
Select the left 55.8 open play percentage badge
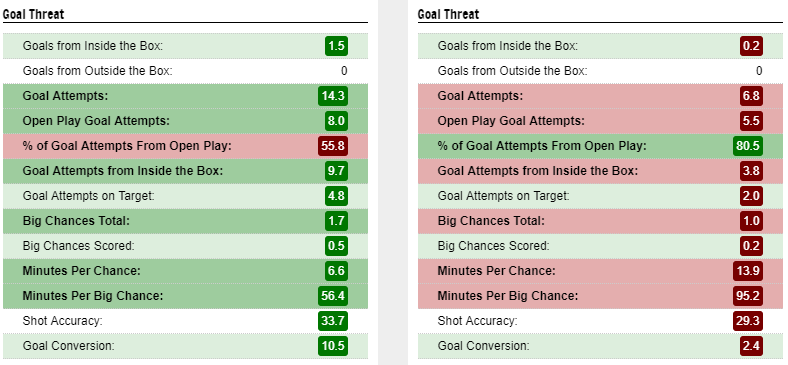333,146
